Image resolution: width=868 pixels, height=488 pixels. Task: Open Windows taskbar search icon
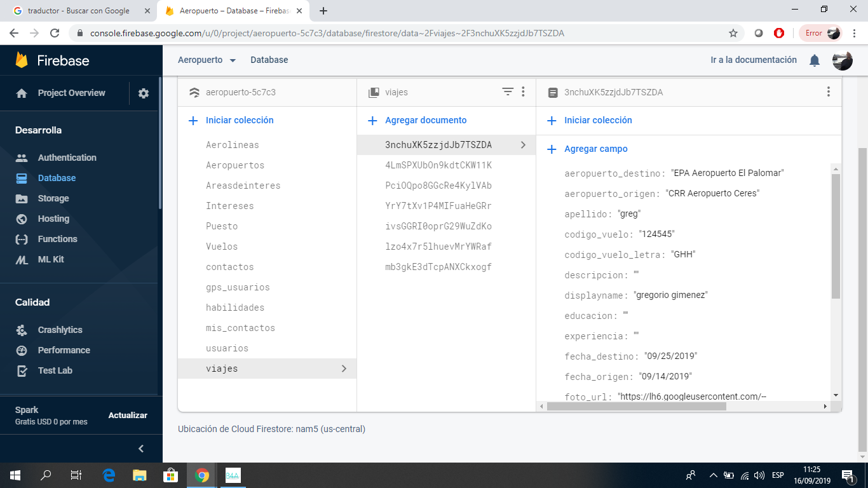tap(46, 475)
